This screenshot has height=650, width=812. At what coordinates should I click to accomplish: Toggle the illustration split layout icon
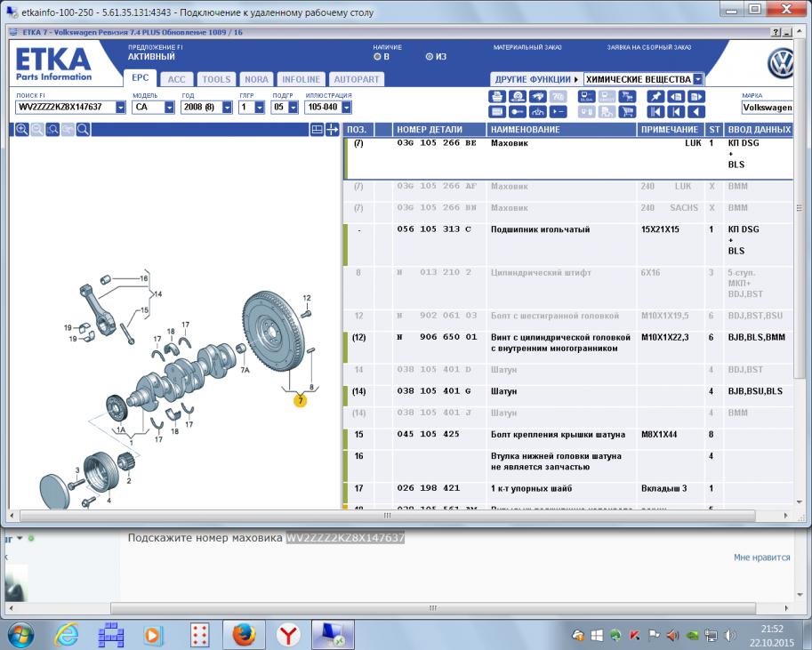[x=317, y=130]
